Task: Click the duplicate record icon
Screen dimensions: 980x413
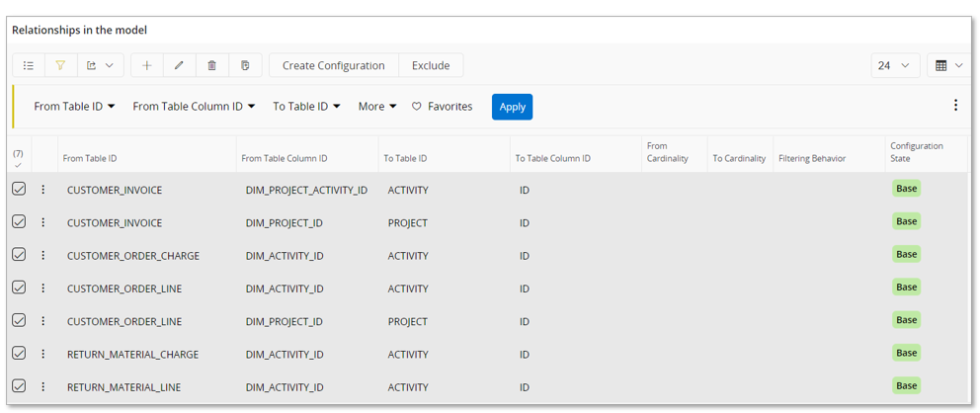Action: coord(245,66)
